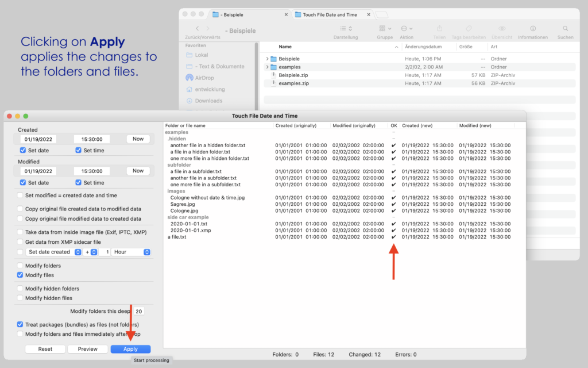Viewport: 588px width, 368px height.
Task: Open Darstellung view options in Finder
Action: [x=346, y=29]
